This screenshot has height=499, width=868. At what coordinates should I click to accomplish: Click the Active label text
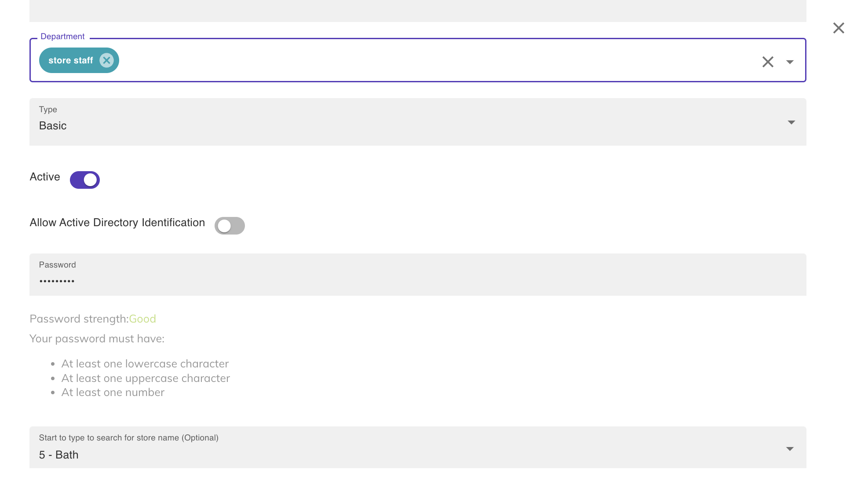coord(45,177)
